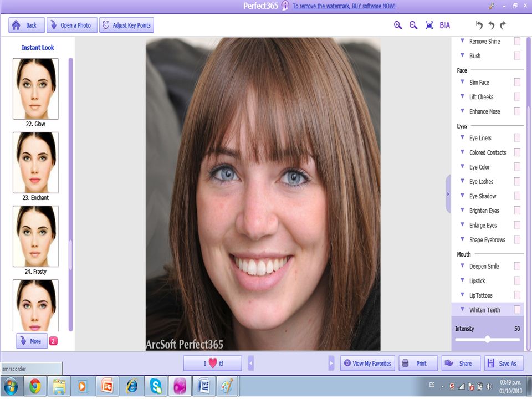Open the Windows Start menu
The width and height of the screenshot is (532, 399).
pyautogui.click(x=11, y=386)
